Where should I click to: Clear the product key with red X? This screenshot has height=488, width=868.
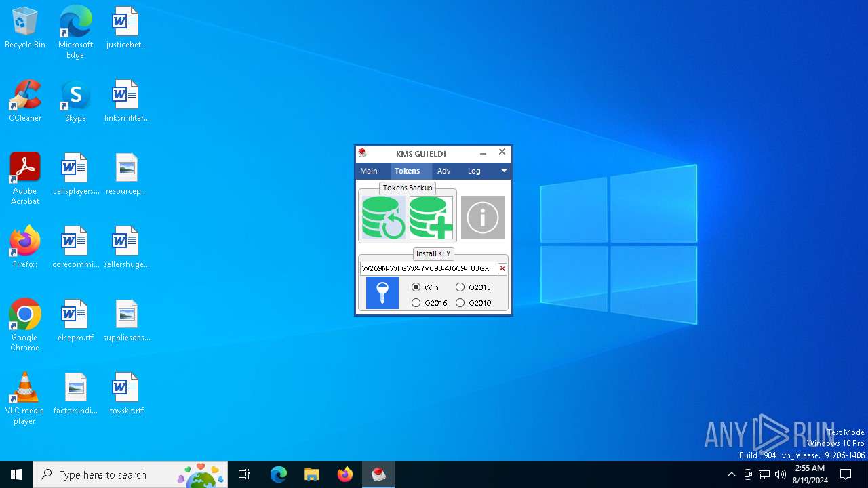(x=502, y=268)
